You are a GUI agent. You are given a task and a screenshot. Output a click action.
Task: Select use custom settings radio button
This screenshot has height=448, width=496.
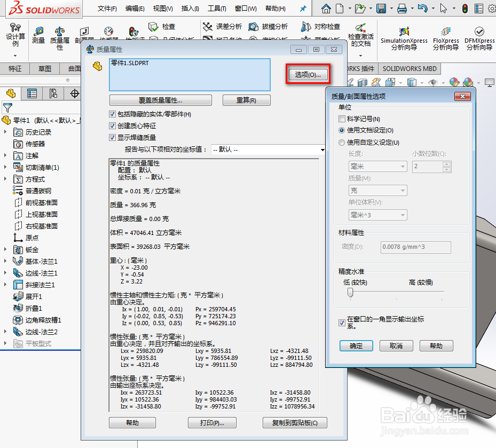(x=342, y=143)
